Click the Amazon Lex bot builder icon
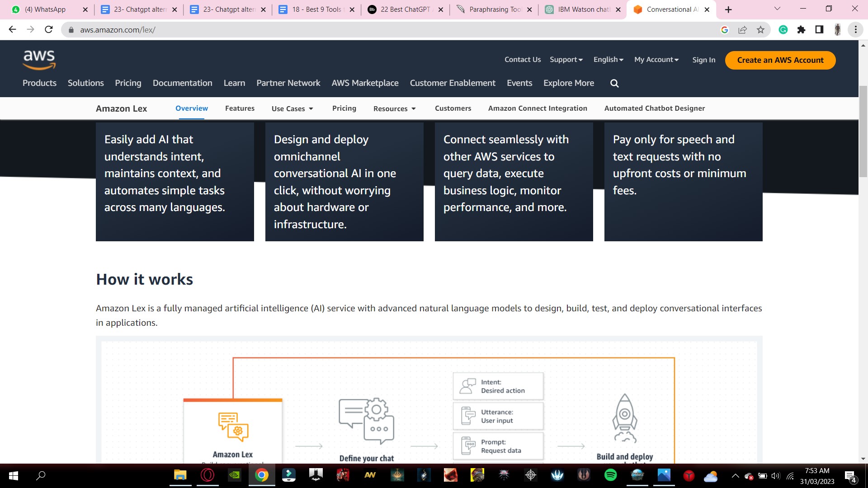 coord(232,427)
